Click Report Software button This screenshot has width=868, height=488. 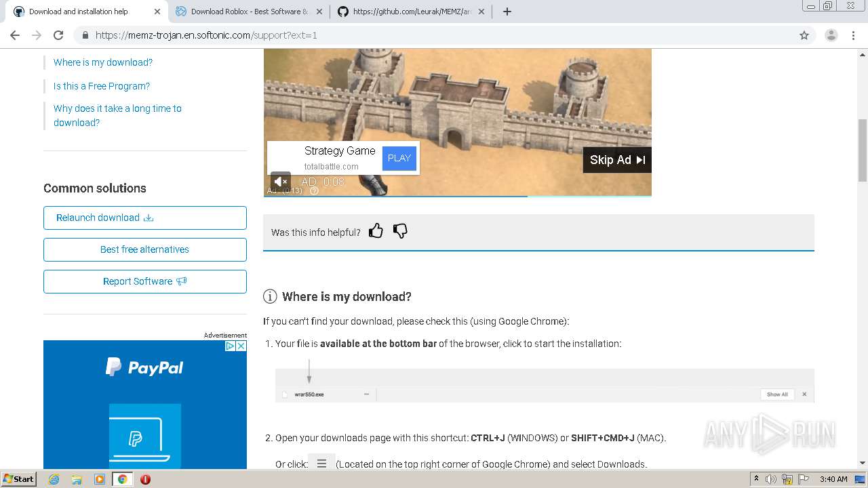145,281
